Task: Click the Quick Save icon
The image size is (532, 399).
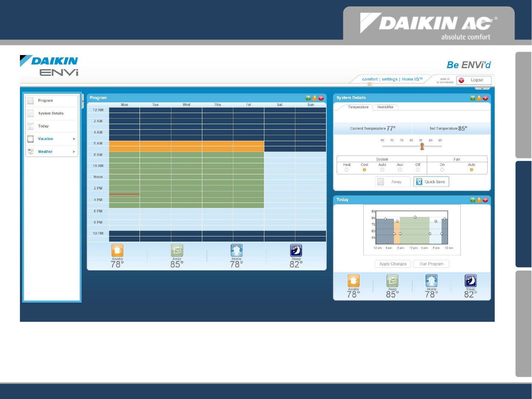Action: coord(419,182)
